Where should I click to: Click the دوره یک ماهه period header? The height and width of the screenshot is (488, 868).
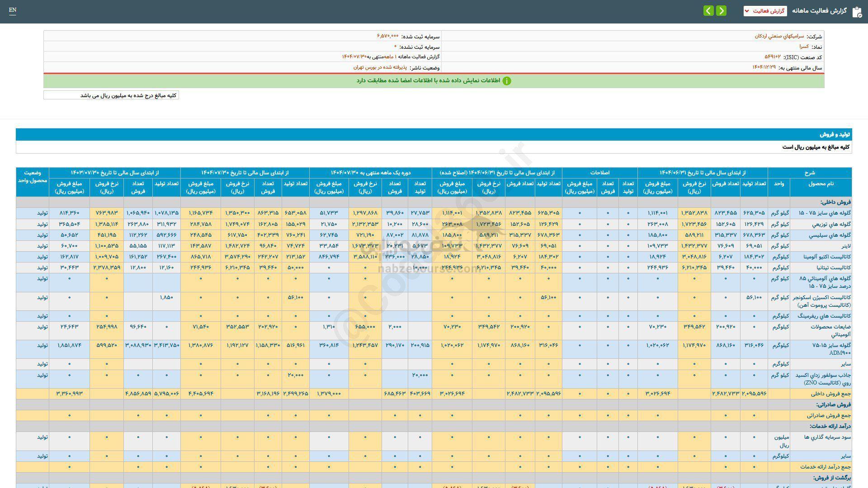click(x=370, y=173)
